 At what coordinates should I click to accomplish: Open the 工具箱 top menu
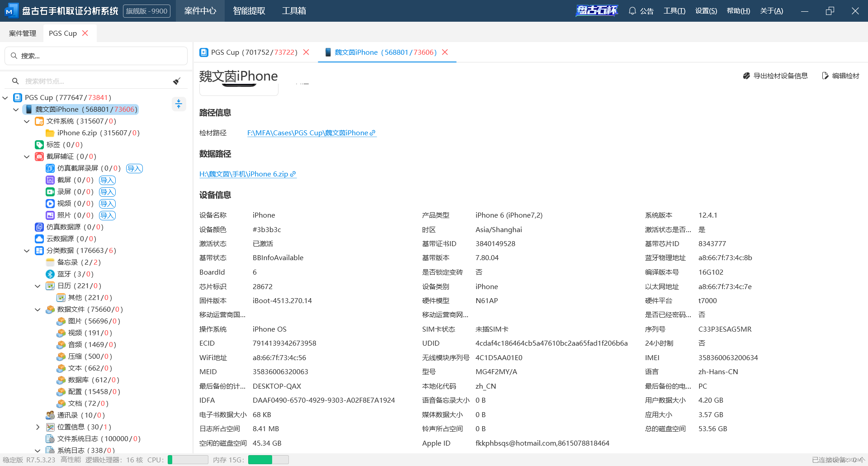pyautogui.click(x=294, y=11)
